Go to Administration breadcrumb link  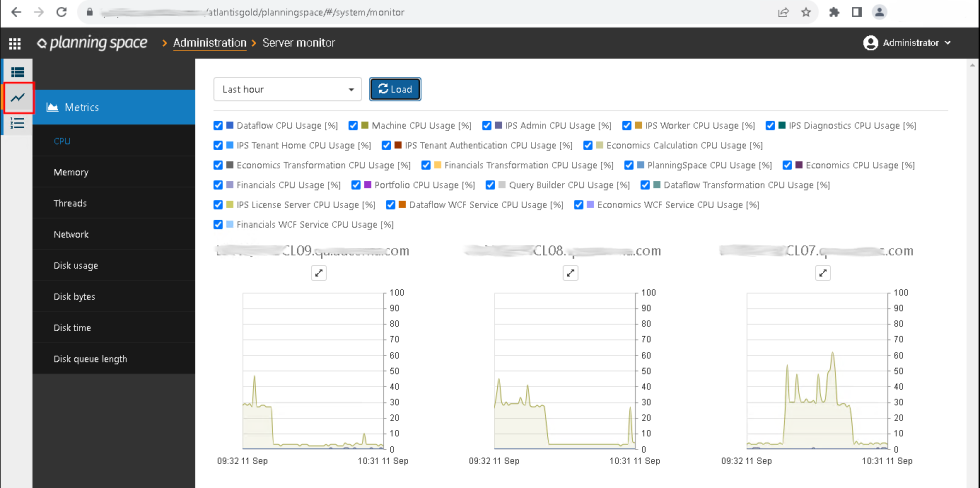coord(209,43)
